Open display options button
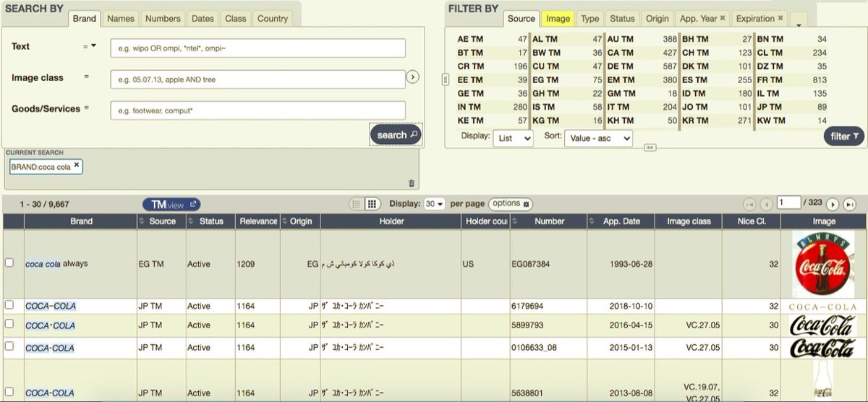 [511, 204]
